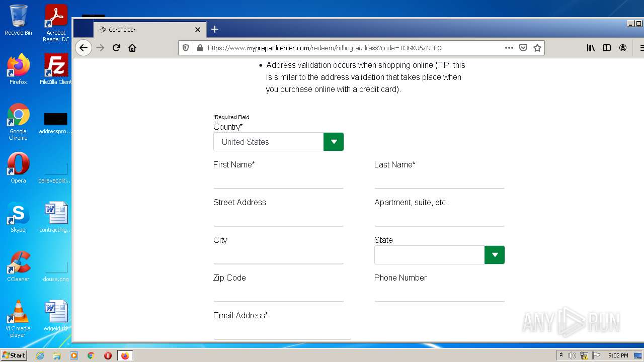
Task: Open media player taskbar icon
Action: tap(74, 355)
